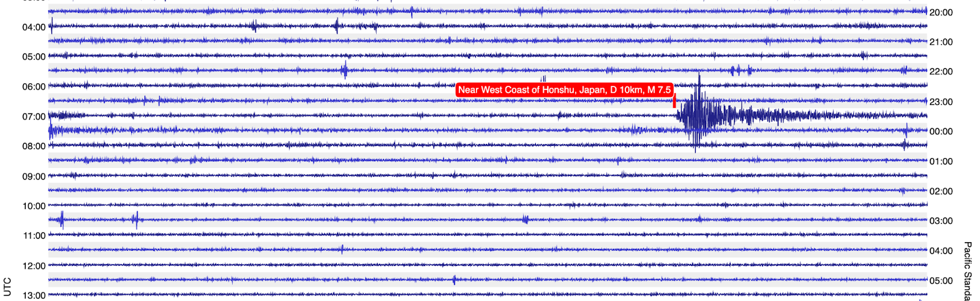Image resolution: width=980 pixels, height=301 pixels.
Task: Click the vertical UTC axis title
Action: coord(7,286)
